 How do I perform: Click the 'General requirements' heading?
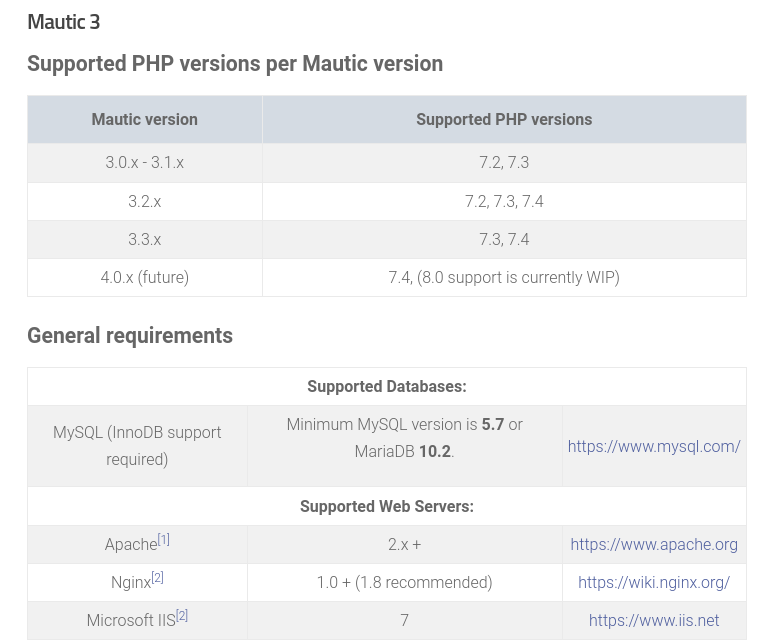tap(130, 335)
